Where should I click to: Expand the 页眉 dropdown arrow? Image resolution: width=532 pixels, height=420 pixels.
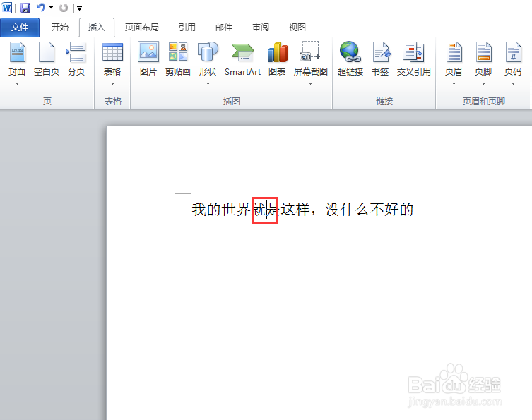point(454,84)
